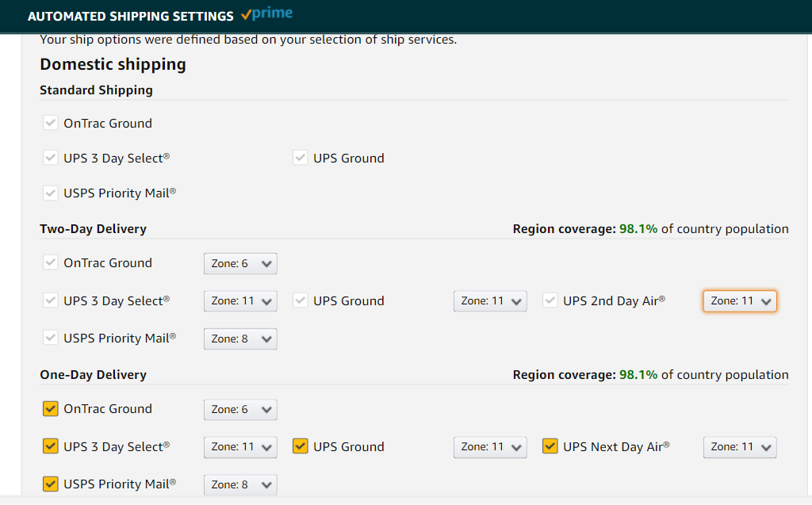
Task: Toggle Two-Day Delivery UPS 3 Day Select checkbox
Action: tap(50, 300)
